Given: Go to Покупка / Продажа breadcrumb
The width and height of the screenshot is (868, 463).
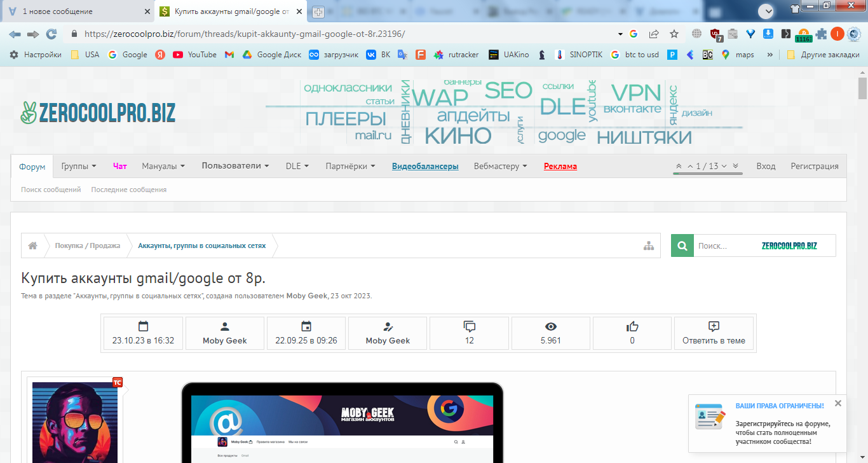Looking at the screenshot, I should [88, 245].
